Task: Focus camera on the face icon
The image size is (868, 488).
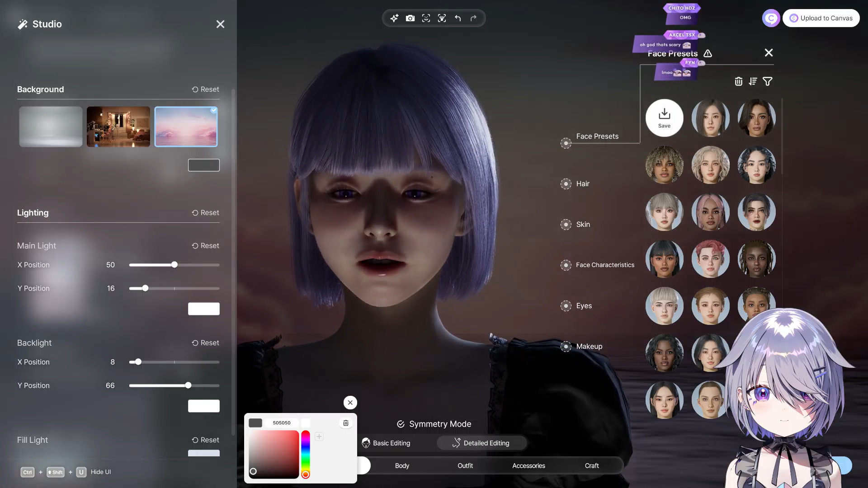Action: click(x=426, y=18)
